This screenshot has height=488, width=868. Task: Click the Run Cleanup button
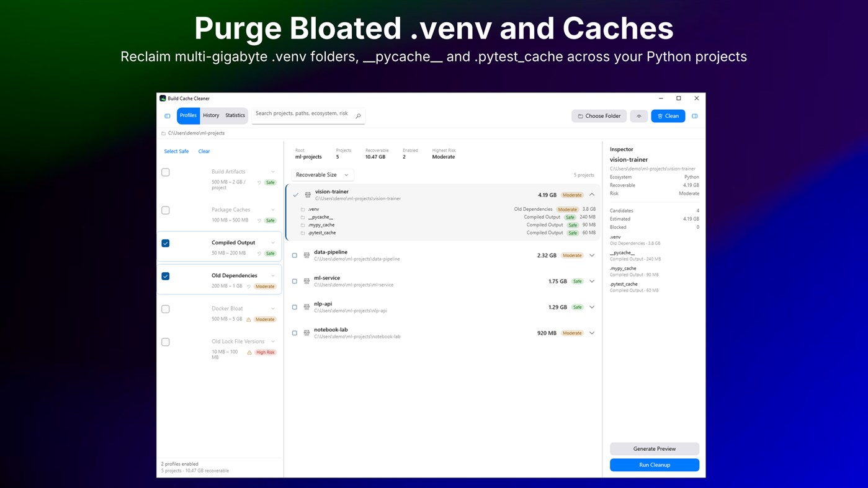pyautogui.click(x=655, y=465)
